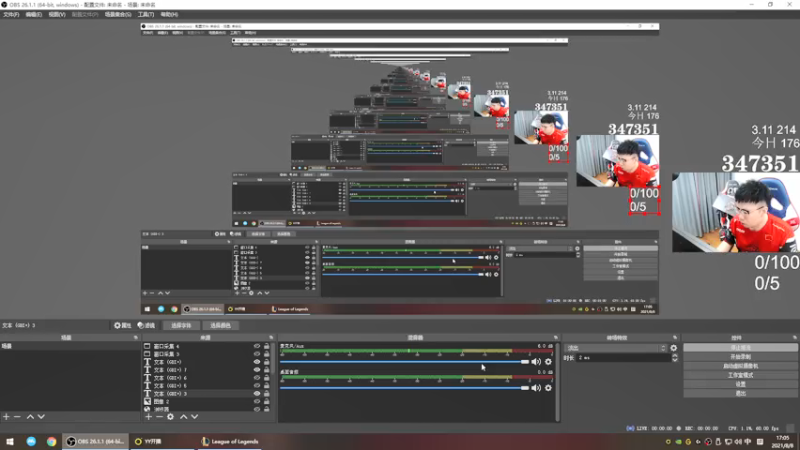Hide the 文本 (GDI+) 7 source

click(257, 370)
